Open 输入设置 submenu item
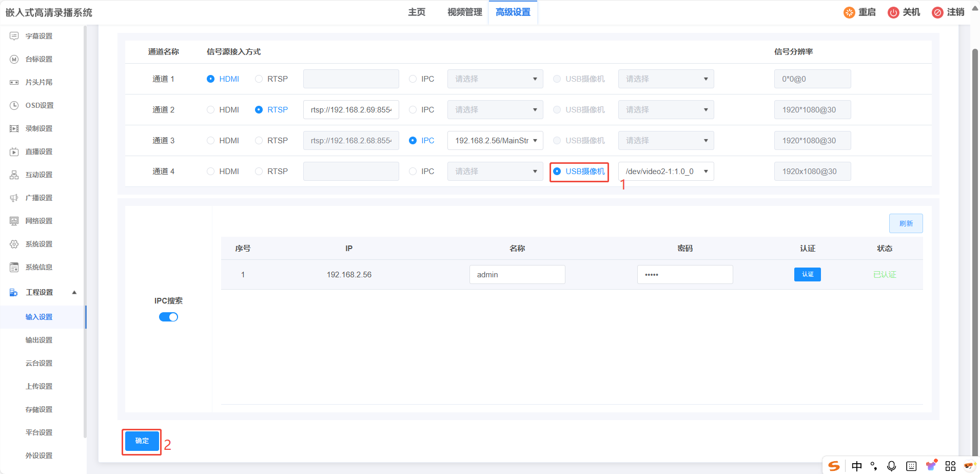This screenshot has width=980, height=474. (39, 317)
